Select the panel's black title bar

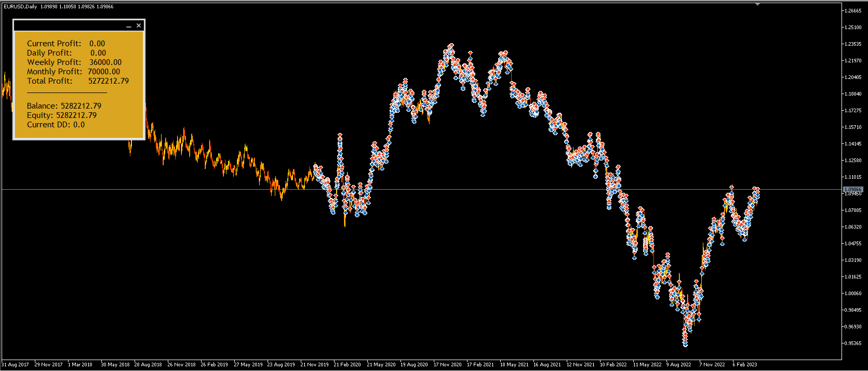(78, 25)
